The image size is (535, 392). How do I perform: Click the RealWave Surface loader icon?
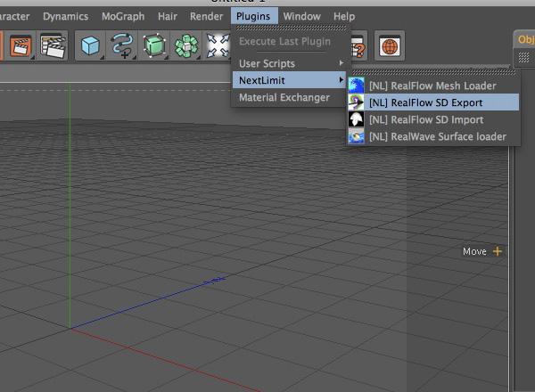[356, 136]
